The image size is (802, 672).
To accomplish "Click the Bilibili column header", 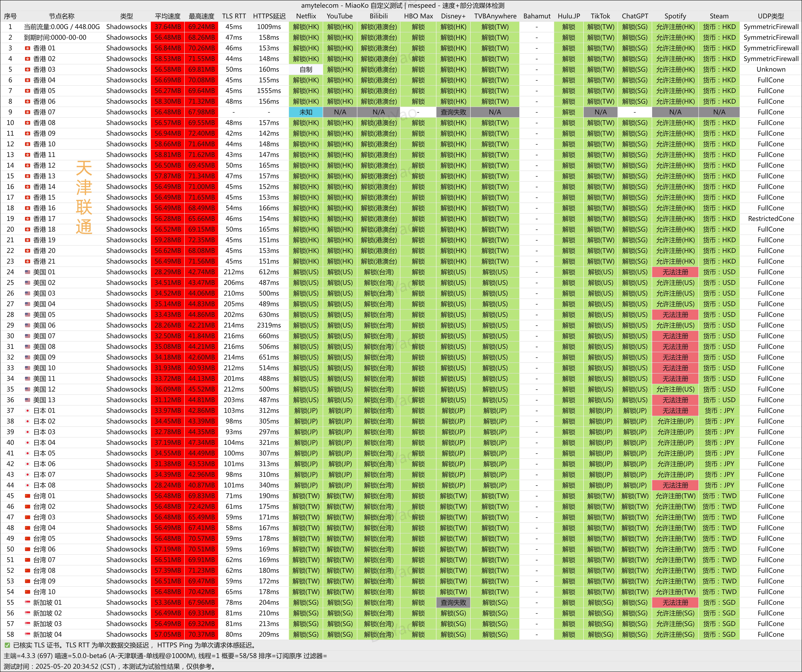I will coord(378,16).
